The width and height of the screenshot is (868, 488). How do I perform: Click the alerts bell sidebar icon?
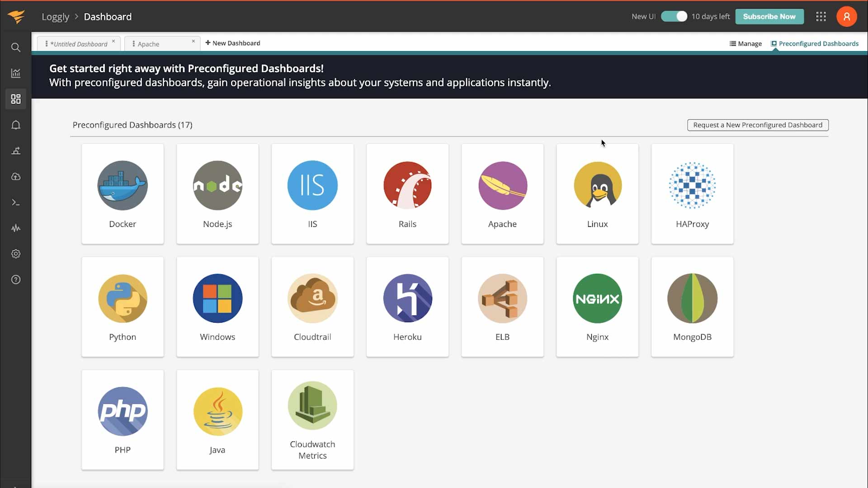(x=16, y=125)
